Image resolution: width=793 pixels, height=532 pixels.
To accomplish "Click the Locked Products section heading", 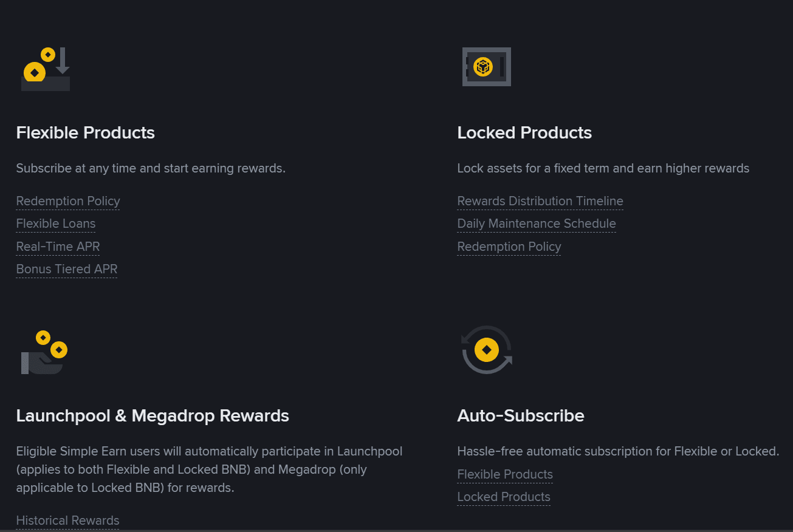I will [524, 133].
